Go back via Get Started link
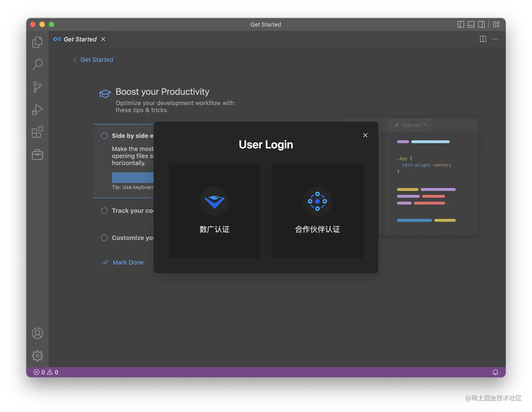Image resolution: width=532 pixels, height=412 pixels. point(93,59)
